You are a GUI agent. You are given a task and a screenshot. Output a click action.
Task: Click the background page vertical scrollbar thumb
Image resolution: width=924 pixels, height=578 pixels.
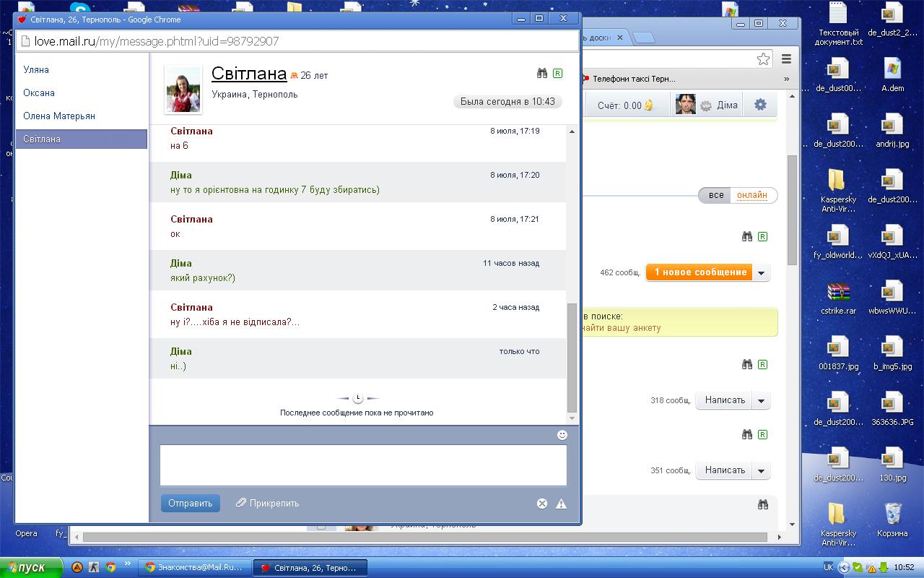click(792, 210)
